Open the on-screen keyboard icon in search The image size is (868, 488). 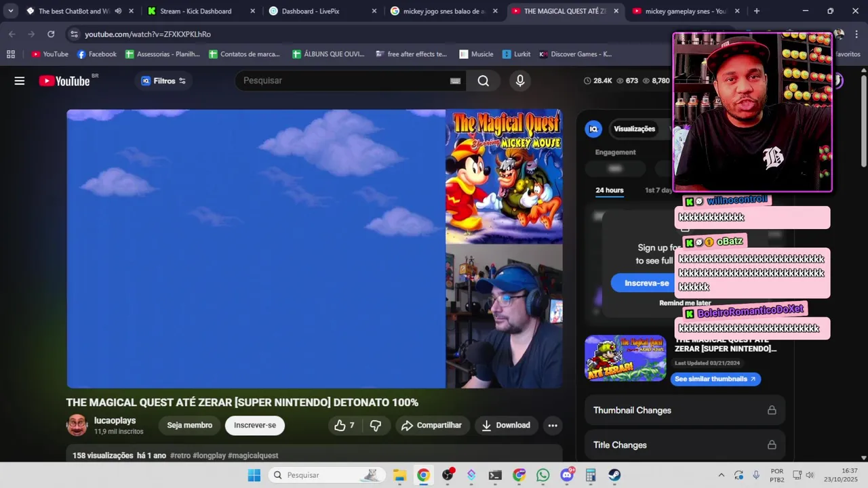(455, 81)
